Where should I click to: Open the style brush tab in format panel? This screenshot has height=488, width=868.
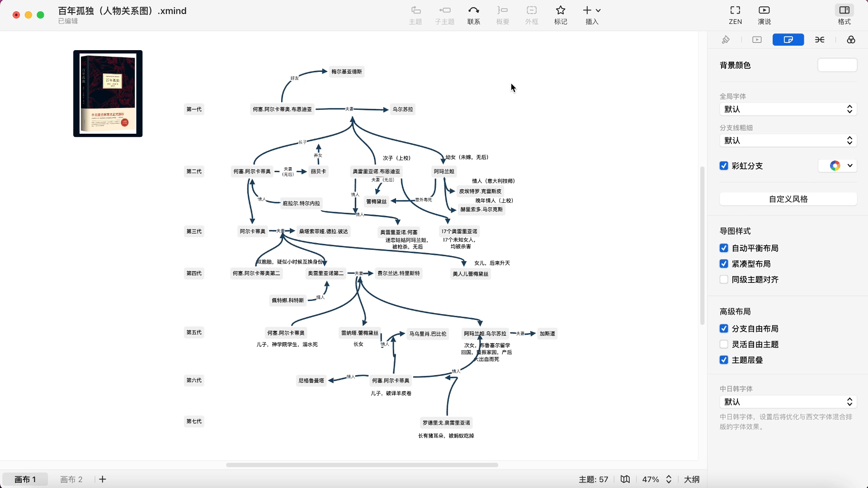(726, 40)
